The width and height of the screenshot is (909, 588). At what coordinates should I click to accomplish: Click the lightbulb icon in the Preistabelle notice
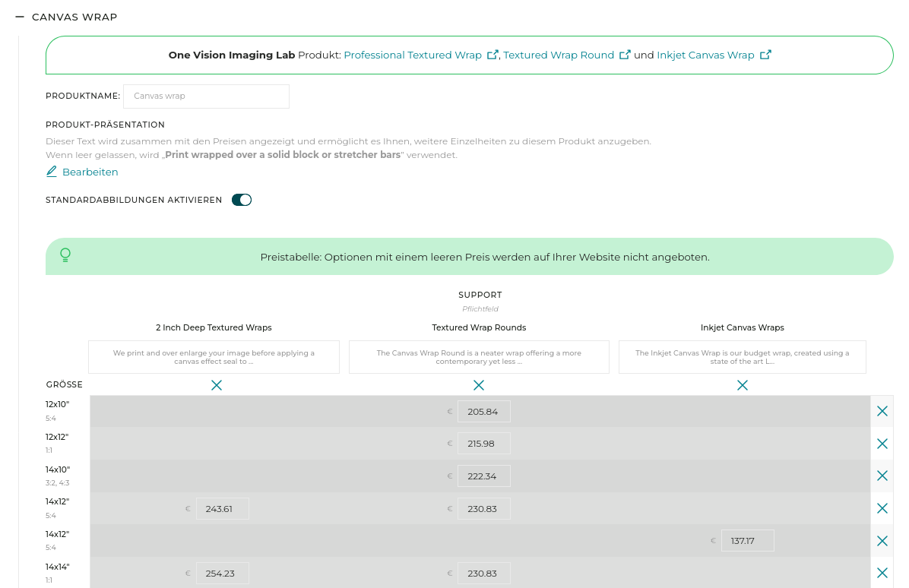coord(65,255)
